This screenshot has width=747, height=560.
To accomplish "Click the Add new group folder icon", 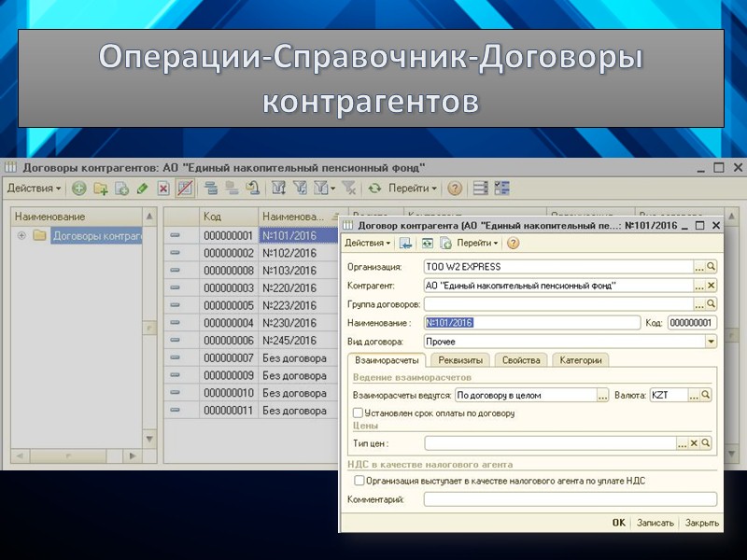I will pyautogui.click(x=101, y=189).
